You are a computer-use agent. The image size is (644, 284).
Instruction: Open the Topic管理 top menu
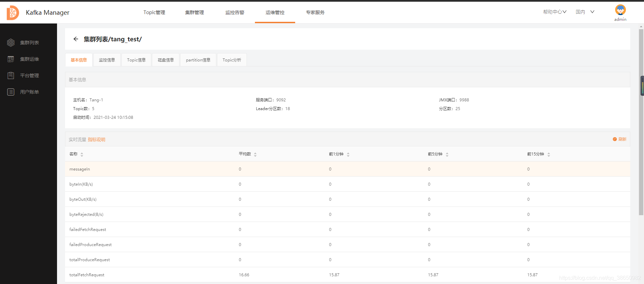coord(154,12)
